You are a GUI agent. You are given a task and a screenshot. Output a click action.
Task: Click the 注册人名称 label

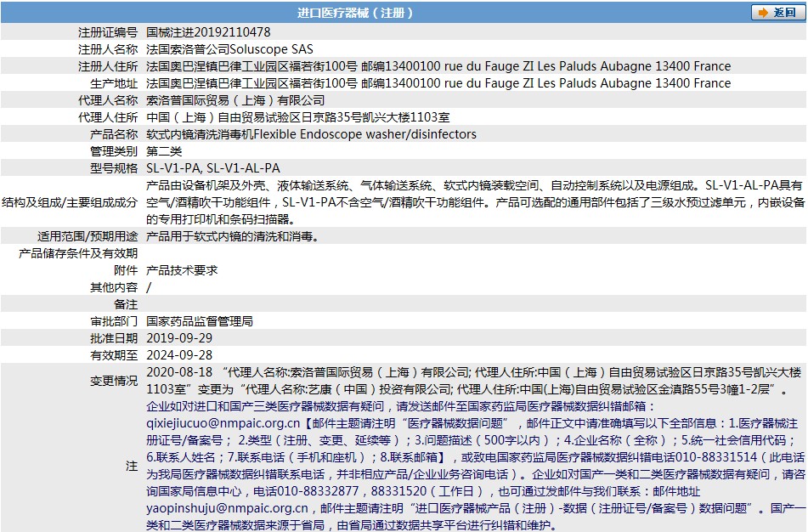tap(108, 49)
